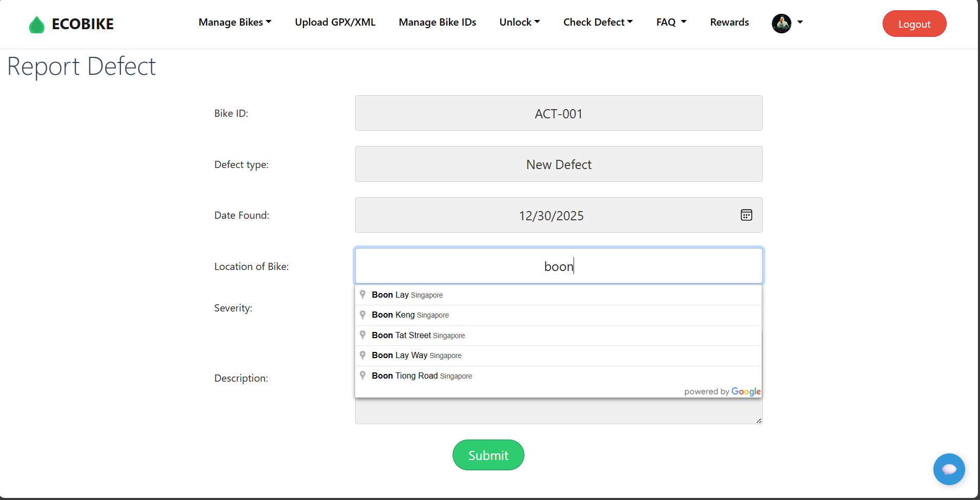Open the calendar picker in Date Found field

746,215
